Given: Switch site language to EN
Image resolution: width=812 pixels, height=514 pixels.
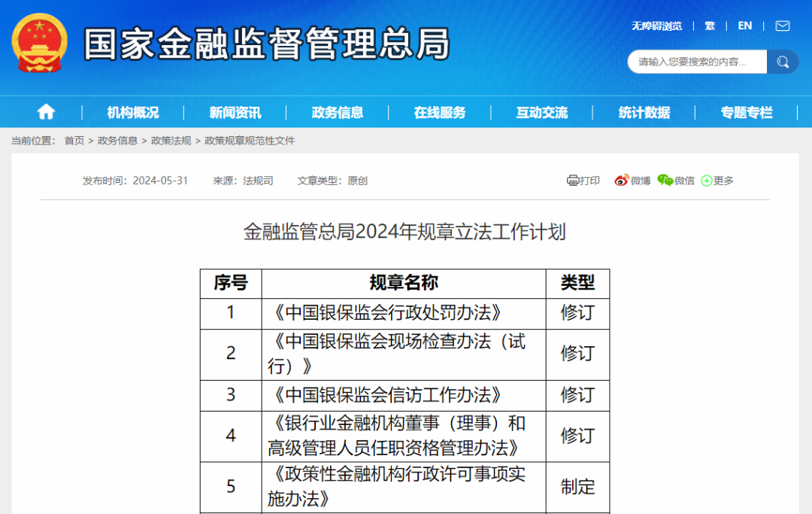Looking at the screenshot, I should pos(745,25).
